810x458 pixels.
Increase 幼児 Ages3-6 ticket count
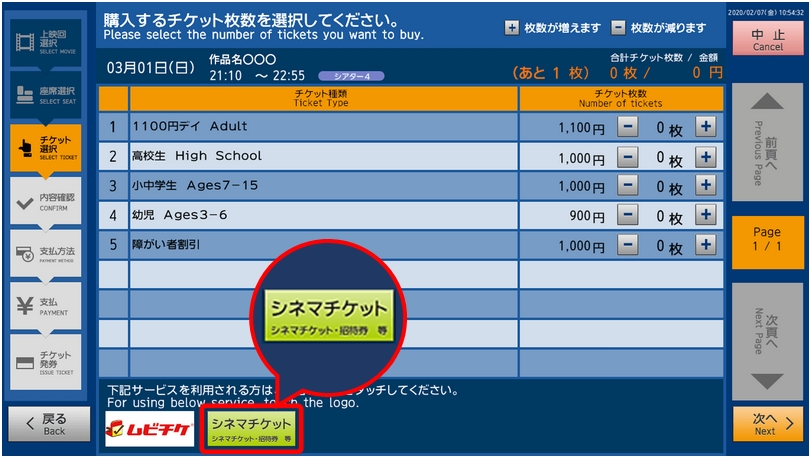706,215
